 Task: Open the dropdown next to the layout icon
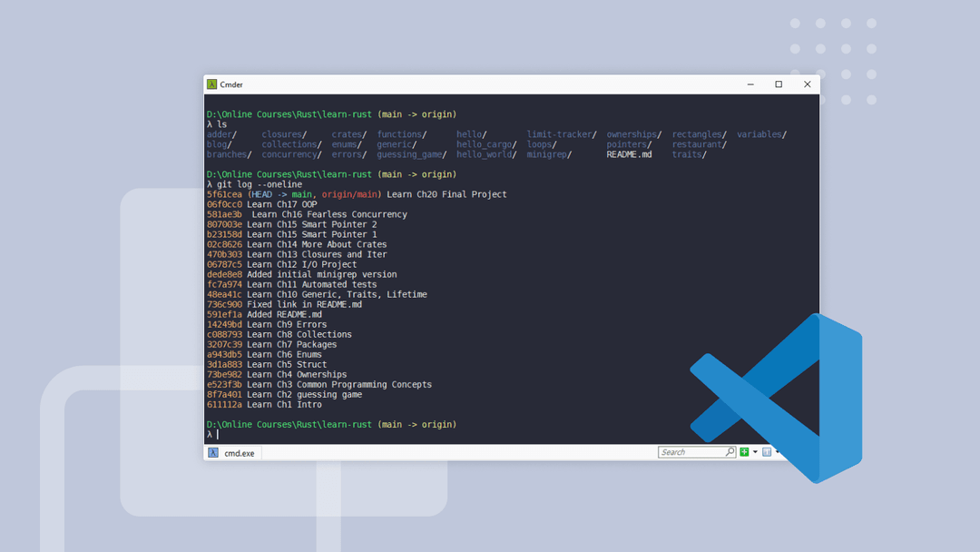[778, 452]
